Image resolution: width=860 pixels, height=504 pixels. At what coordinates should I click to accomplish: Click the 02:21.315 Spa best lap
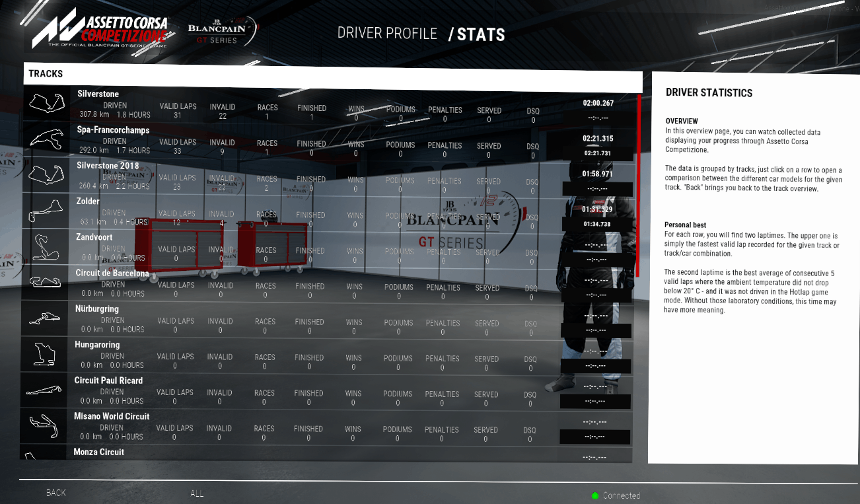[598, 139]
